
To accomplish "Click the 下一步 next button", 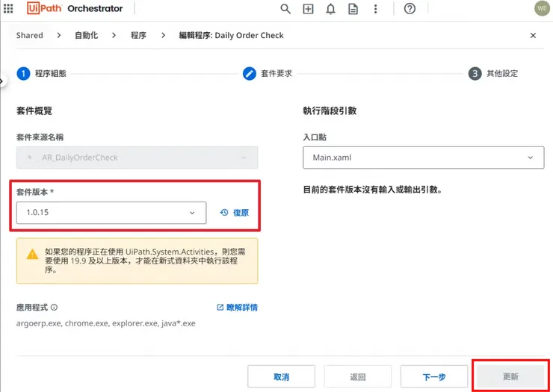I will point(434,377).
